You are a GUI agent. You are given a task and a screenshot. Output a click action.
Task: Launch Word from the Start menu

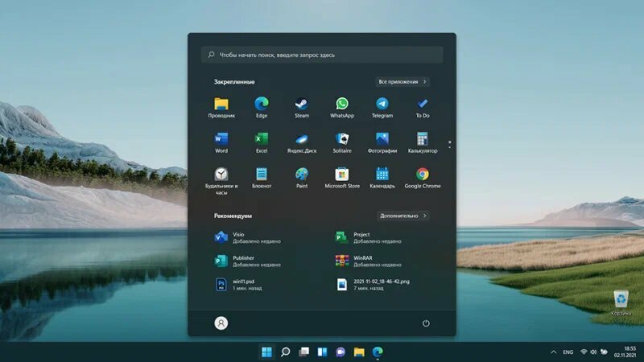221,143
